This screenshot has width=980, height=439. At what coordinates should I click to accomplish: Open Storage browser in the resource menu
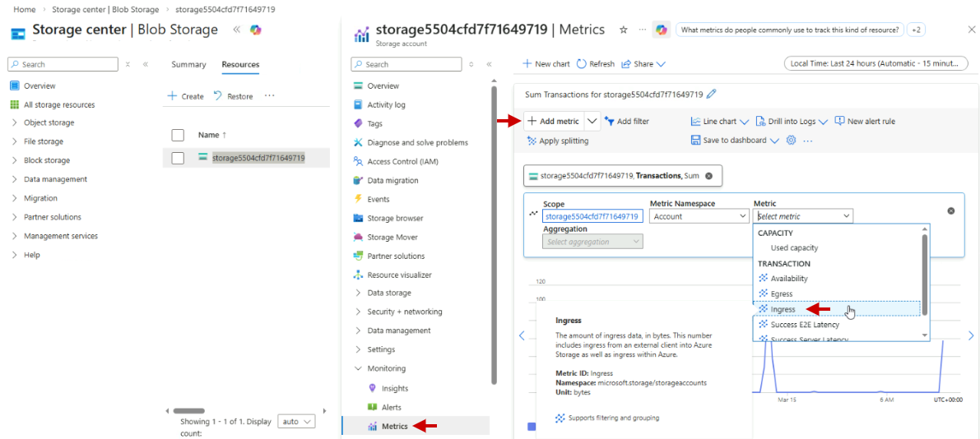(x=395, y=219)
